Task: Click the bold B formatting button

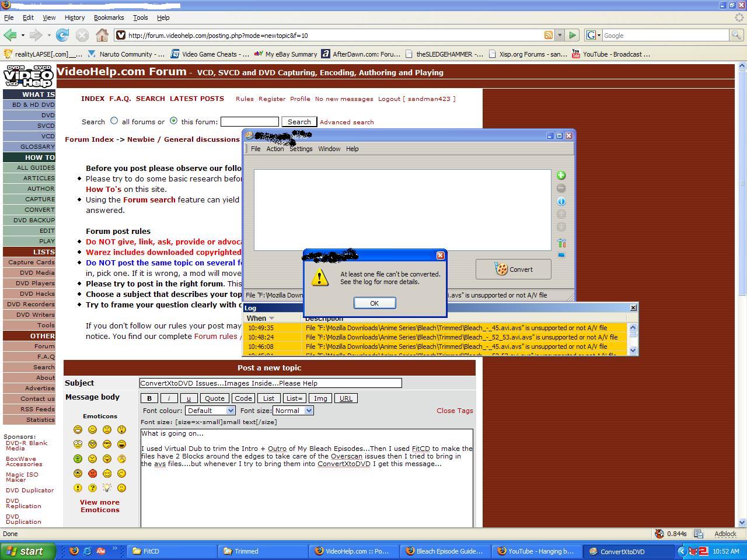Action: (x=149, y=398)
